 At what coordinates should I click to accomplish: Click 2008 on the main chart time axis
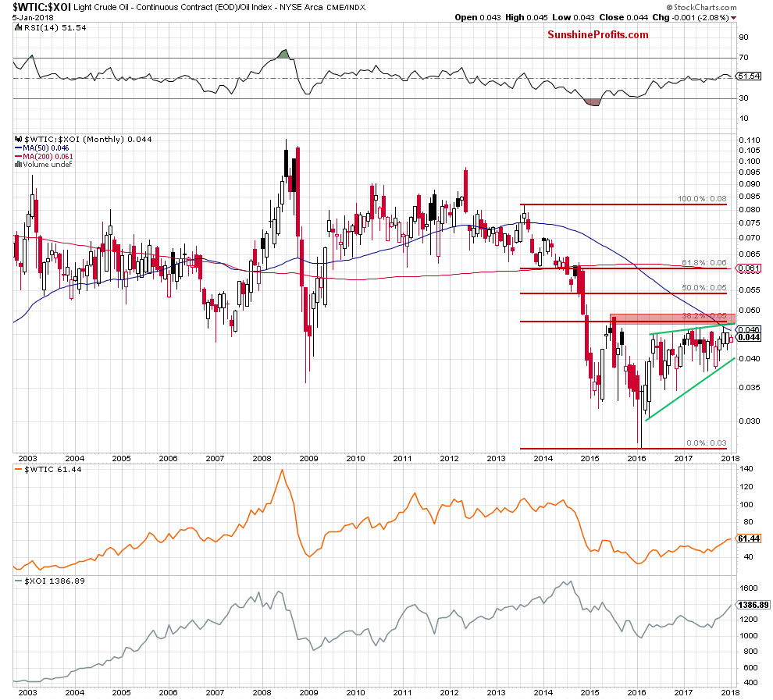coord(262,459)
